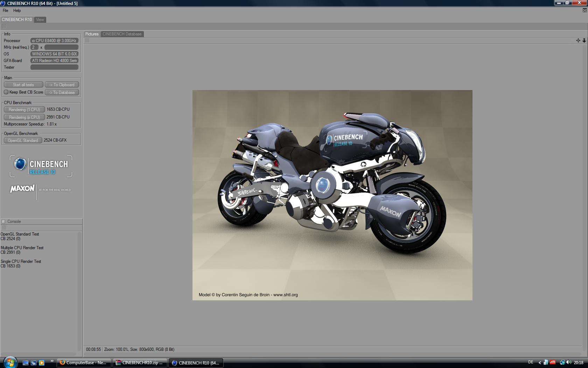Copy results with To Clipboard button

[x=62, y=85]
